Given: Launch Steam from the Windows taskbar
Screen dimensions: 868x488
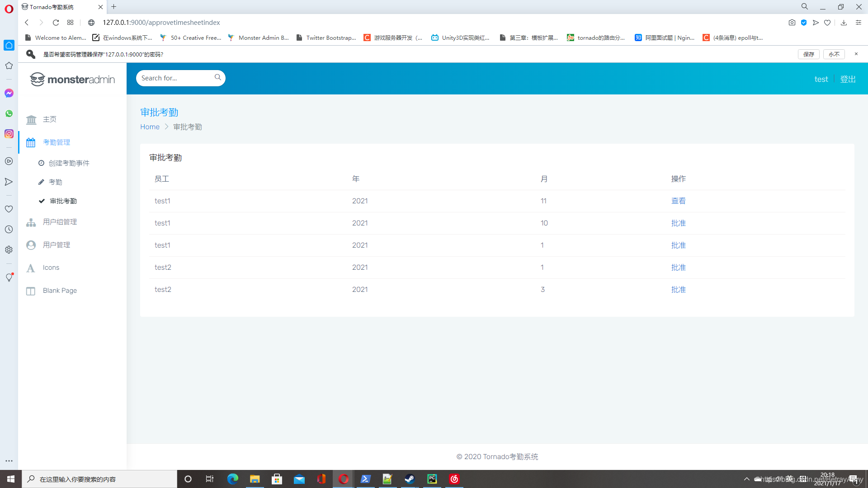Looking at the screenshot, I should 410,479.
